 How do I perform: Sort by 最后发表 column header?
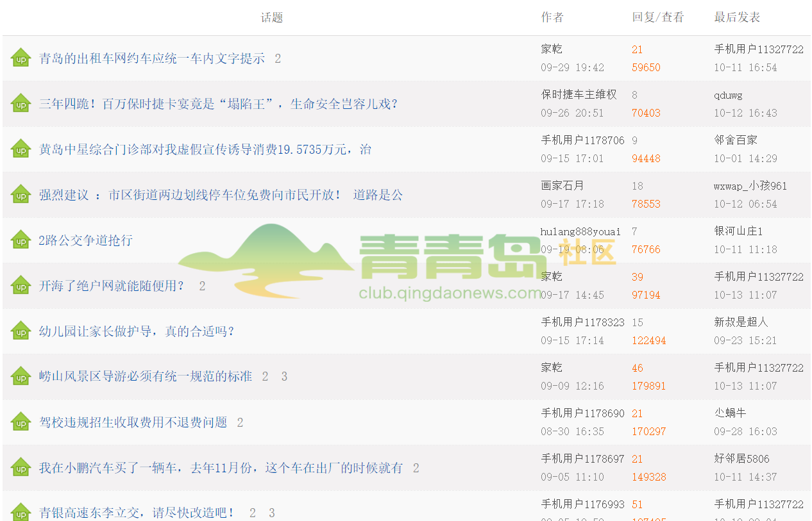click(x=737, y=17)
